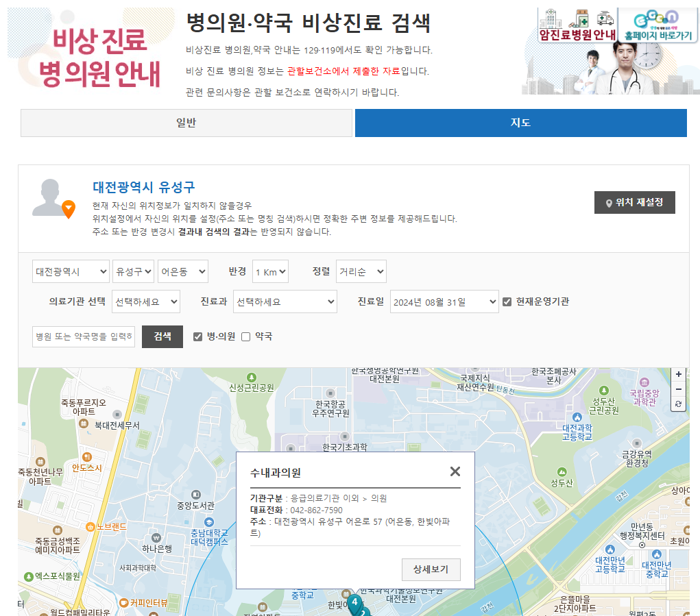Click the 만년동 행정복지센터 marker
Viewport: 700px width, 616px height.
[x=642, y=545]
